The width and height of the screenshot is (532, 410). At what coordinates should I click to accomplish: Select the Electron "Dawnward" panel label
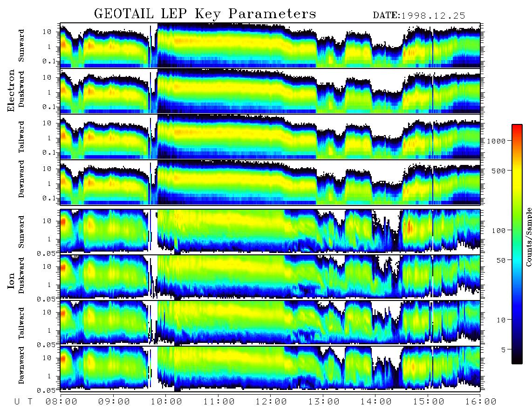click(x=21, y=179)
